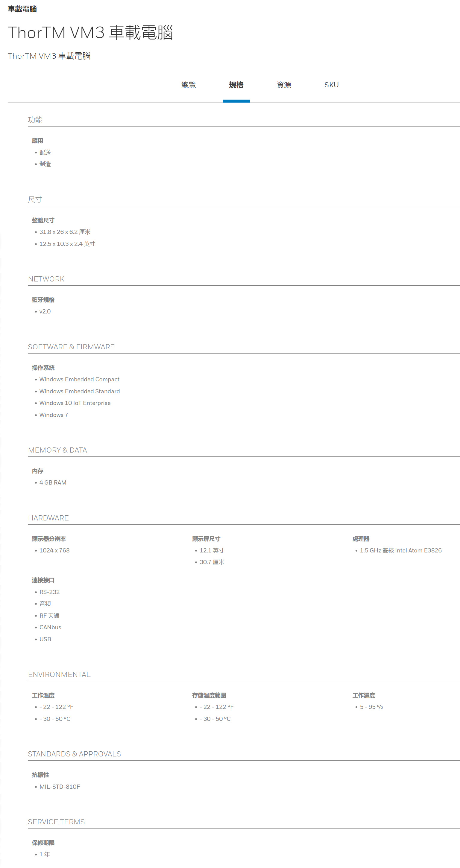Click Windows Embedded Standard list item
The width and height of the screenshot is (460, 868).
click(x=80, y=391)
